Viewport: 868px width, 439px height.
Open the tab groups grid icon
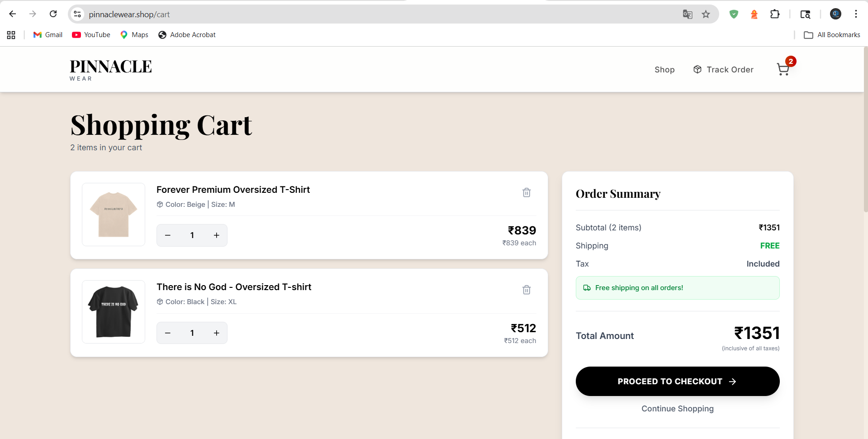11,34
